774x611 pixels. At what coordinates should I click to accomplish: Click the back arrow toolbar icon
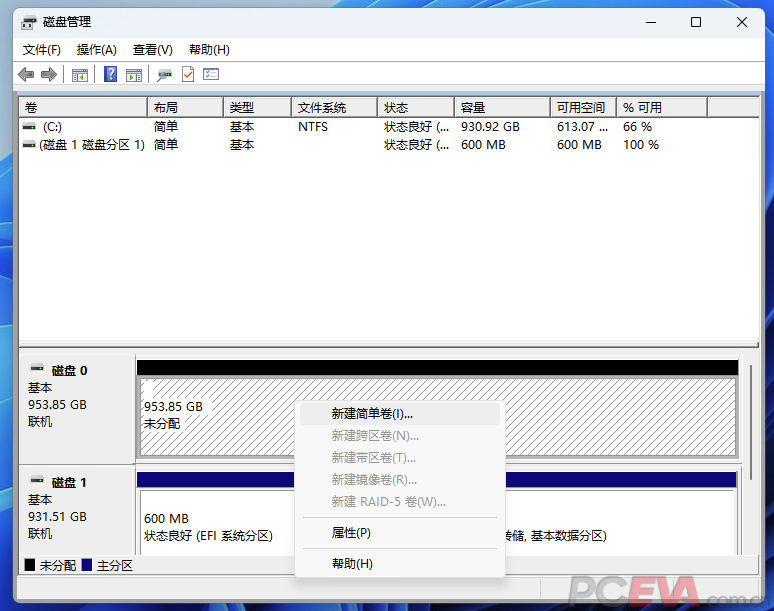[x=27, y=75]
